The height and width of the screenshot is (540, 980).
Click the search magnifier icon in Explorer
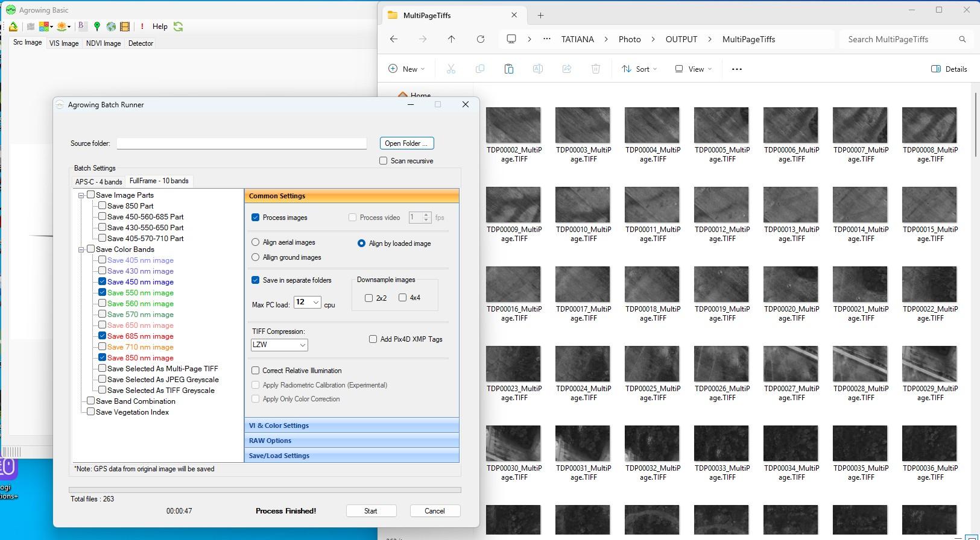963,39
